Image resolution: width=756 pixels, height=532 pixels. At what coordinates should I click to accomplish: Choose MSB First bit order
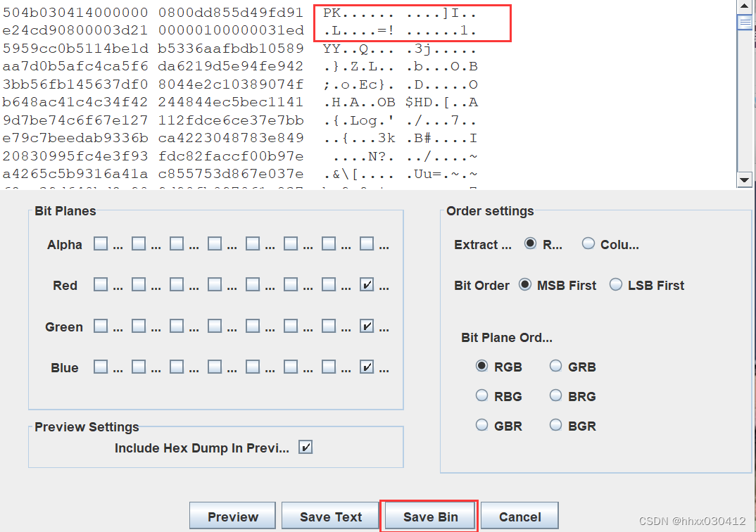coord(525,285)
